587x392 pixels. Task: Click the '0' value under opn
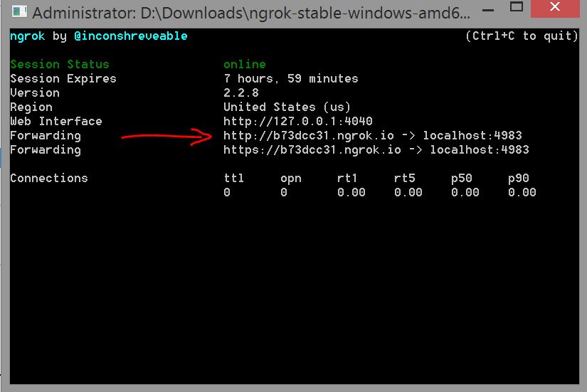(x=284, y=193)
